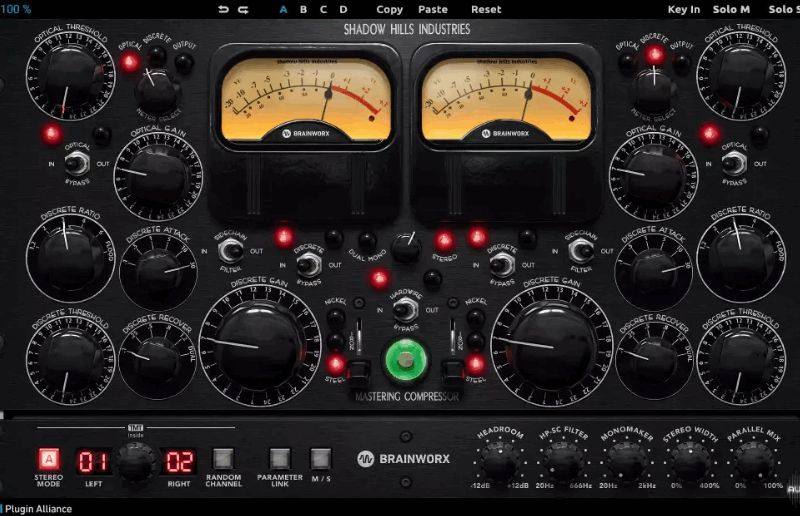Click the left VU meter

(x=306, y=100)
